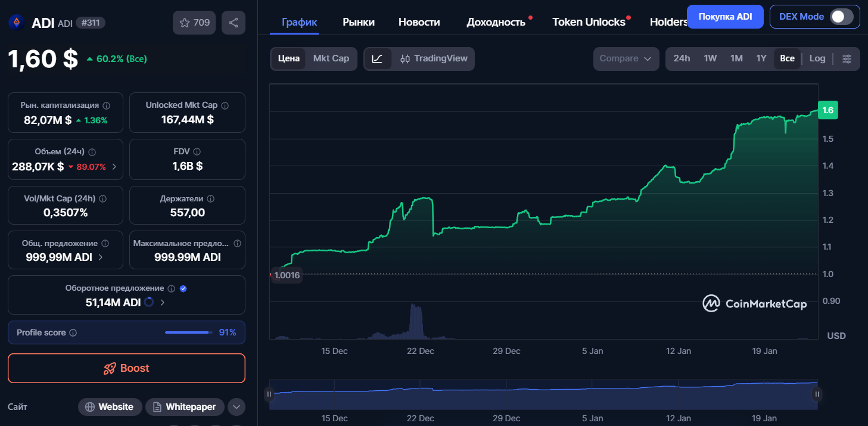Select the 1W time range
Screen dimensions: 868x426
coord(710,59)
